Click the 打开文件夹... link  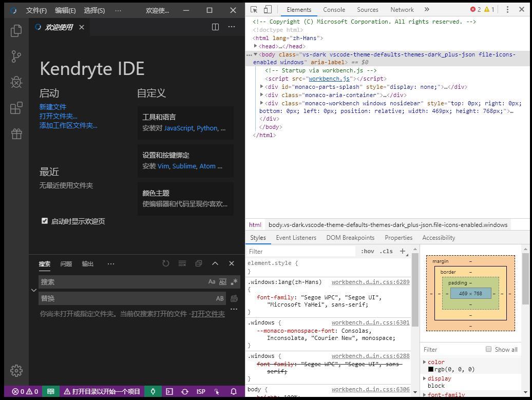[59, 116]
